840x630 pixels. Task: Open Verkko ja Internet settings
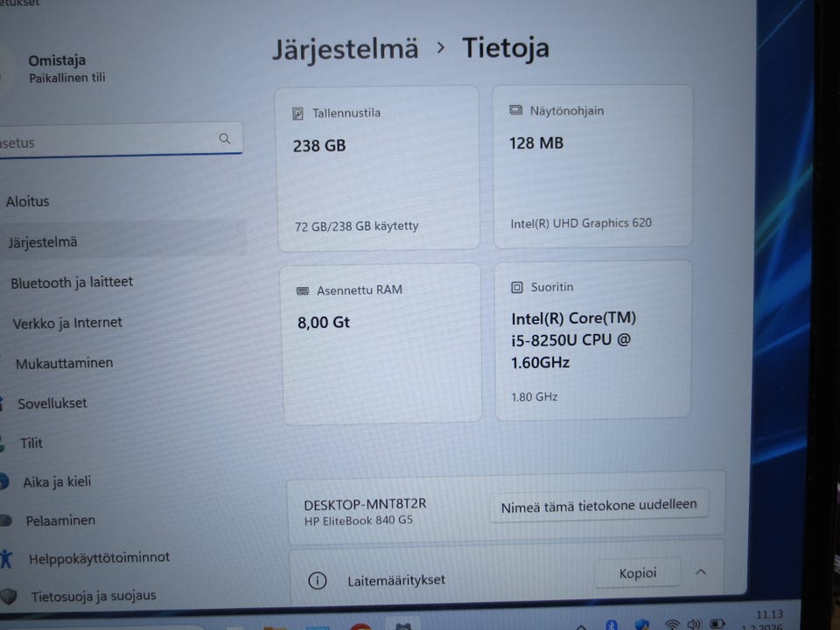[67, 323]
